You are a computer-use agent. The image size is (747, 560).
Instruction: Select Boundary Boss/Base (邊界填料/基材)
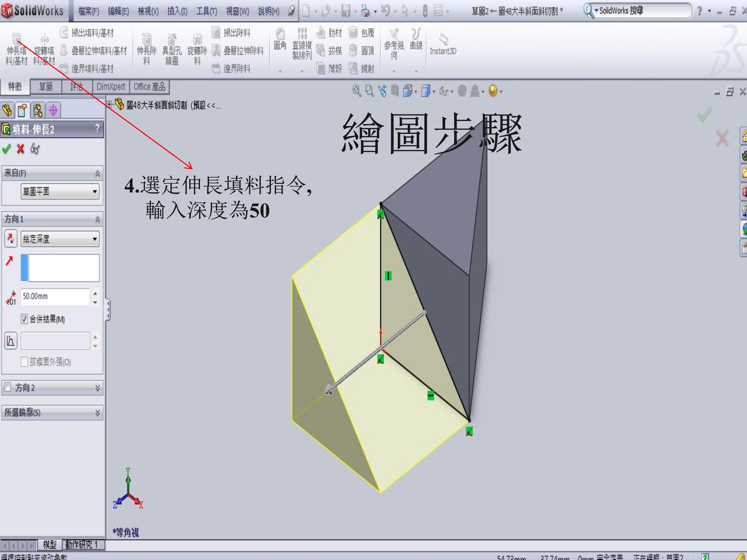87,69
